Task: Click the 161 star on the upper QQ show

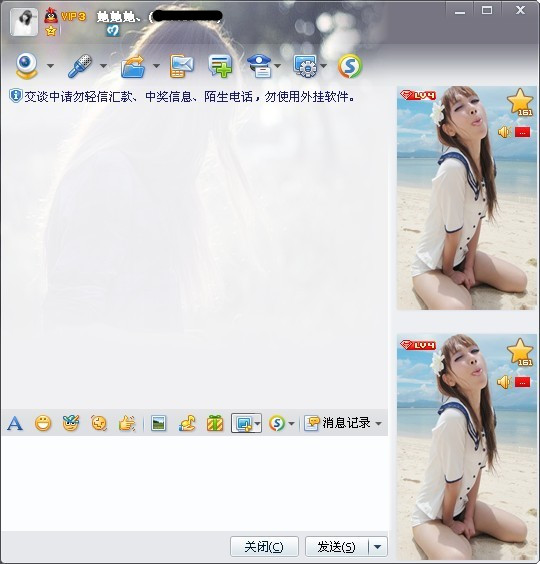Action: (520, 102)
